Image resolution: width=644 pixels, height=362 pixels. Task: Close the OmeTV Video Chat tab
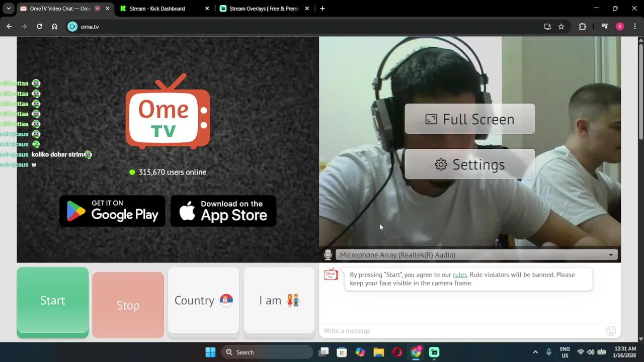click(107, 9)
